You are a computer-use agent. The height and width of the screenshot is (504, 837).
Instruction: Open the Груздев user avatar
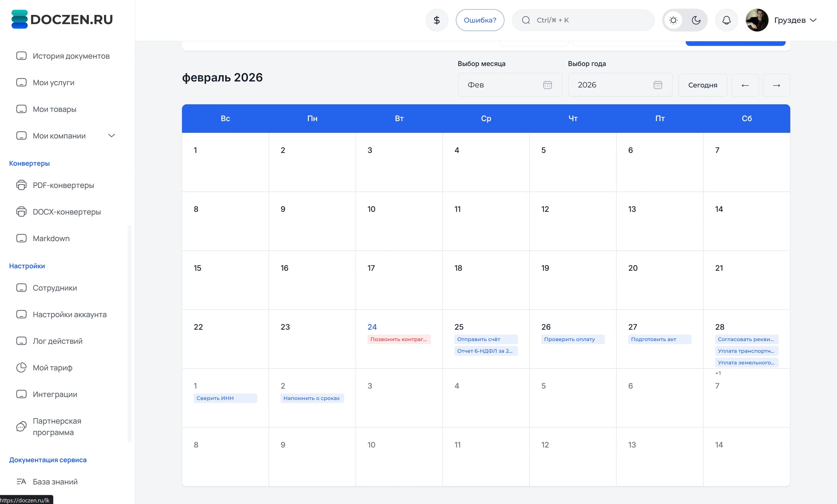pyautogui.click(x=757, y=20)
